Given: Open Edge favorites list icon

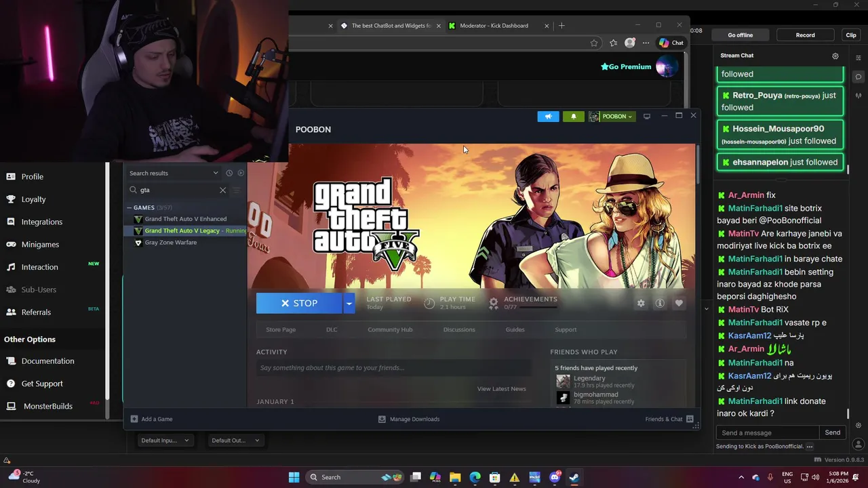Looking at the screenshot, I should (613, 43).
